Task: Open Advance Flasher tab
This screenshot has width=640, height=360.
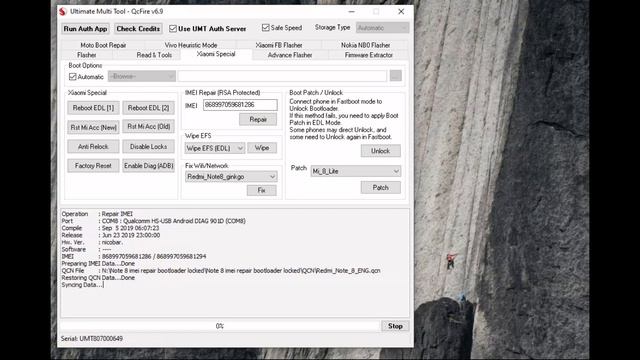Action: click(x=290, y=55)
